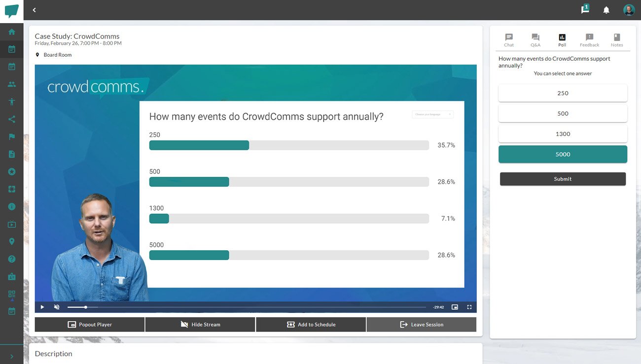Unmute the video stream
The image size is (641, 364).
57,307
